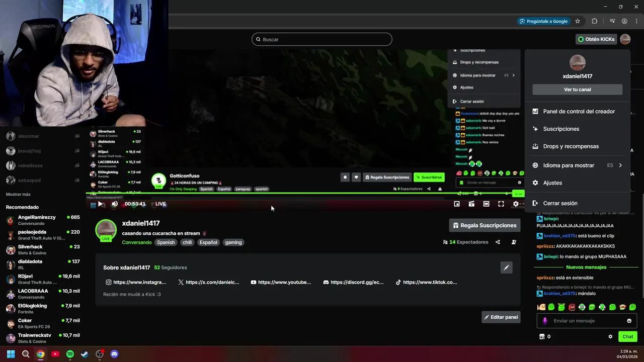Screen dimensions: 644x362
Task: Open the chat settings gear icon
Action: click(610, 337)
